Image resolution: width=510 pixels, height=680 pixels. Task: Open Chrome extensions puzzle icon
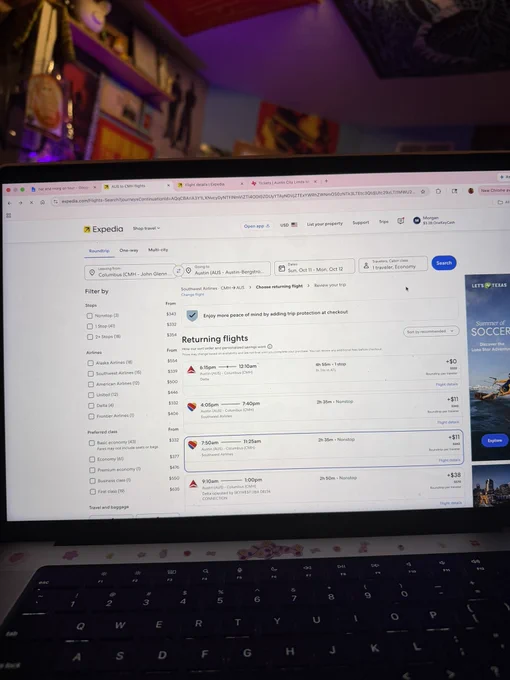click(438, 191)
